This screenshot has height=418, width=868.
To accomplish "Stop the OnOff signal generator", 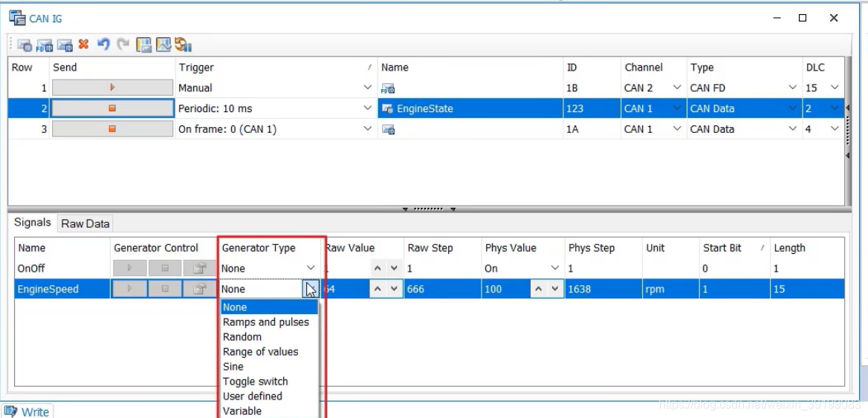I will pyautogui.click(x=164, y=268).
